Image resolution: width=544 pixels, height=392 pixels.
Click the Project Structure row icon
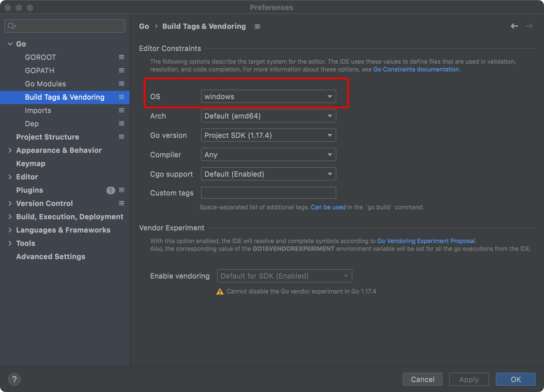(121, 137)
